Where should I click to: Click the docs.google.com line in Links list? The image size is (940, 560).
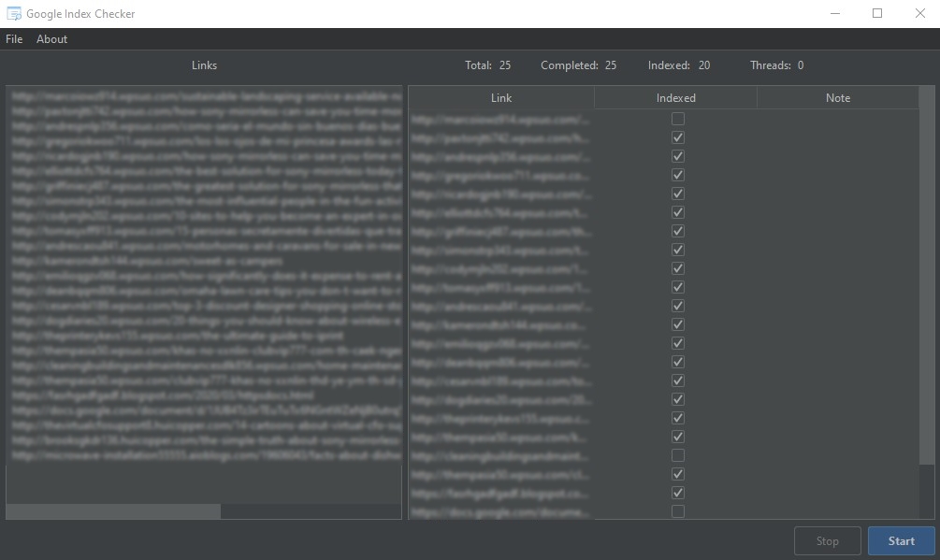[x=206, y=410]
